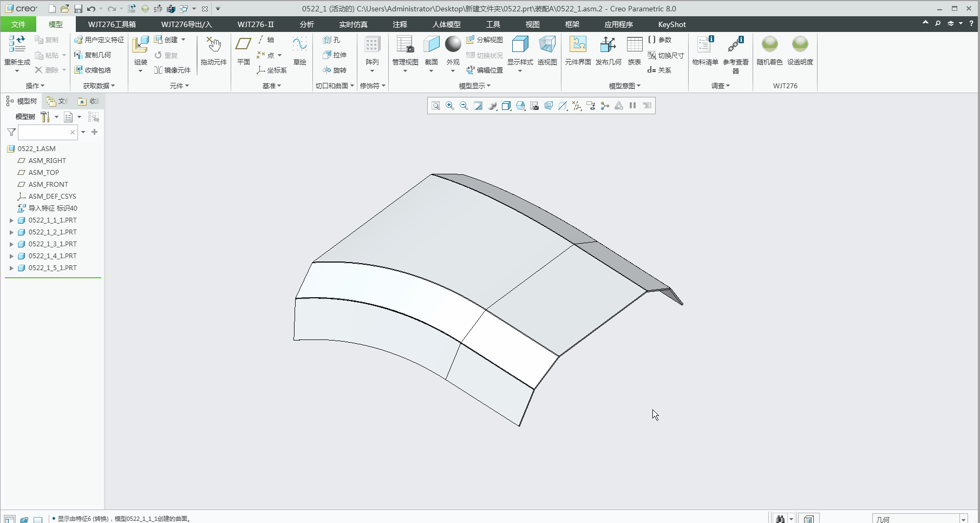Click the Shrinkwrap (收缩包络) button
The width and height of the screenshot is (980, 523).
click(93, 70)
